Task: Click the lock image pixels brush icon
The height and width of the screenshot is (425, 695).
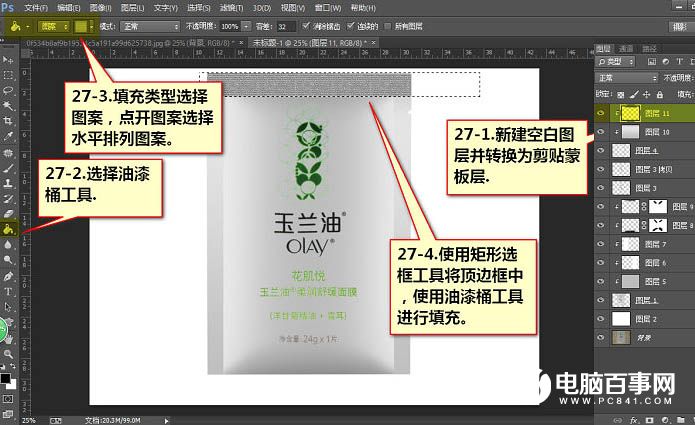Action: [634, 94]
